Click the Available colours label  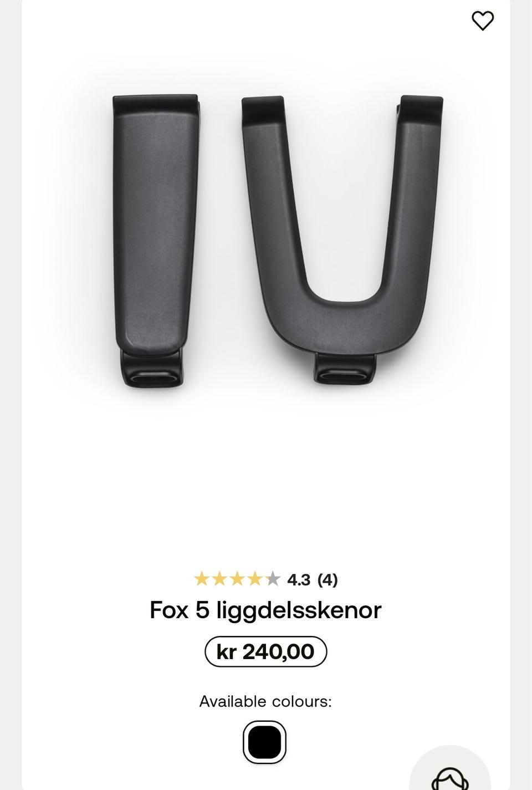(x=265, y=701)
